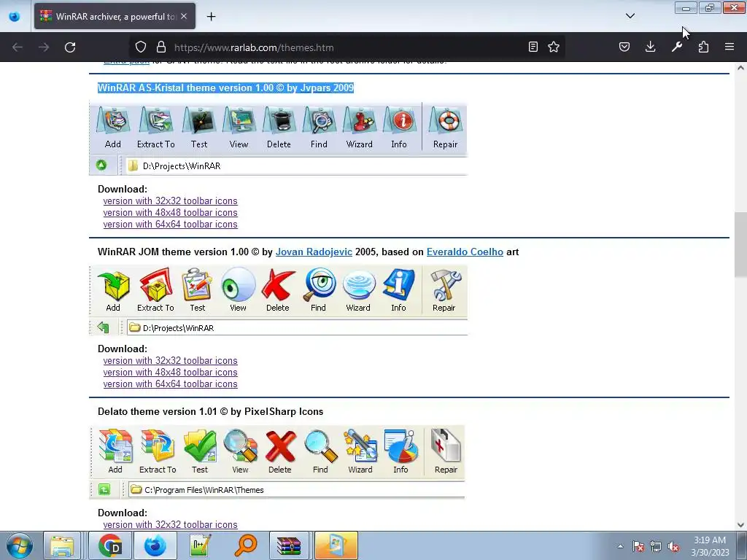Open the orange magnifier search app in taskbar
Screen dimensions: 747x560
[x=246, y=545]
